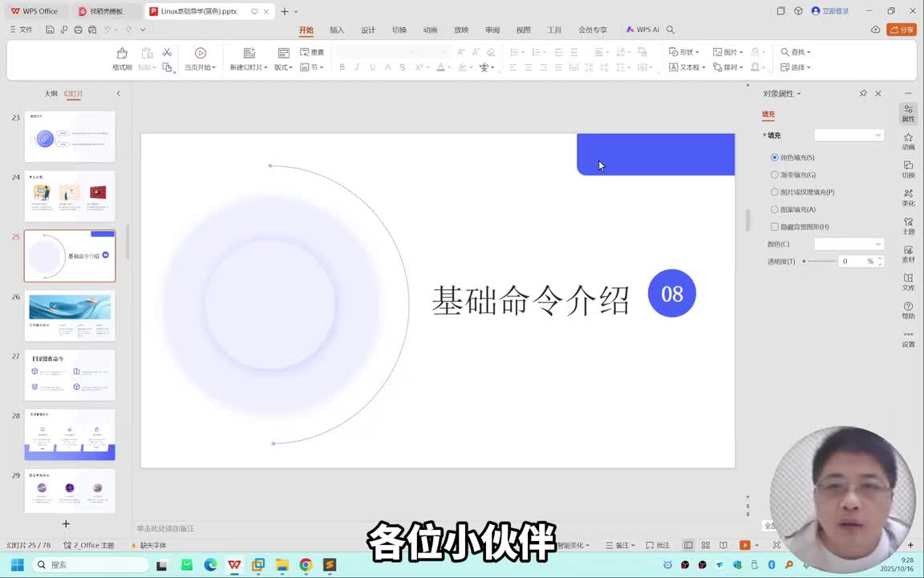Click the Copy icon below the scissors
This screenshot has width=924, height=578.
pyautogui.click(x=168, y=67)
